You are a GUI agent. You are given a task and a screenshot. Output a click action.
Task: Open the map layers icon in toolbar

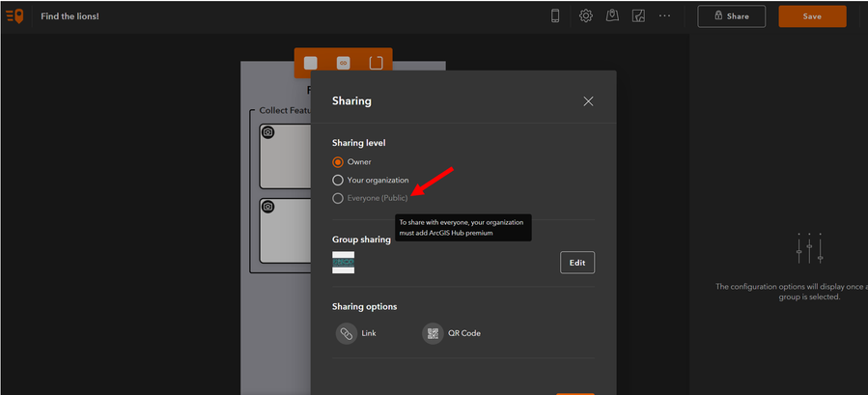coord(639,16)
